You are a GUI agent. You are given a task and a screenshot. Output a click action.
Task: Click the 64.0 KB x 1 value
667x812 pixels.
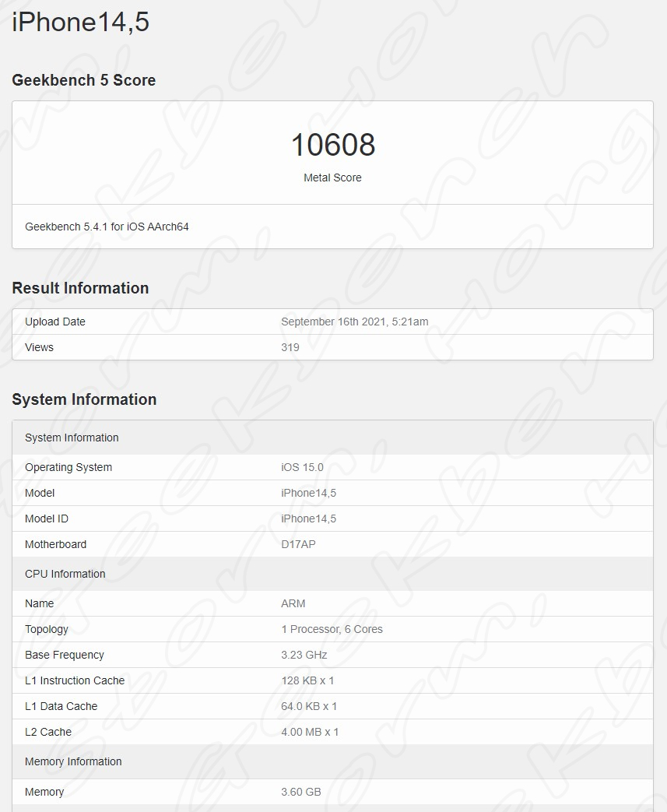[x=309, y=706]
